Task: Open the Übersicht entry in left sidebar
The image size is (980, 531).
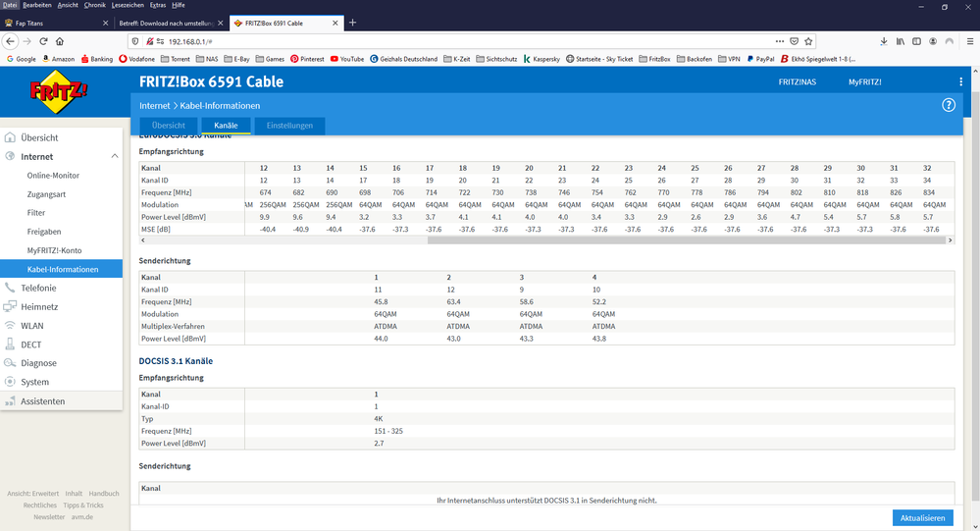Action: click(39, 137)
